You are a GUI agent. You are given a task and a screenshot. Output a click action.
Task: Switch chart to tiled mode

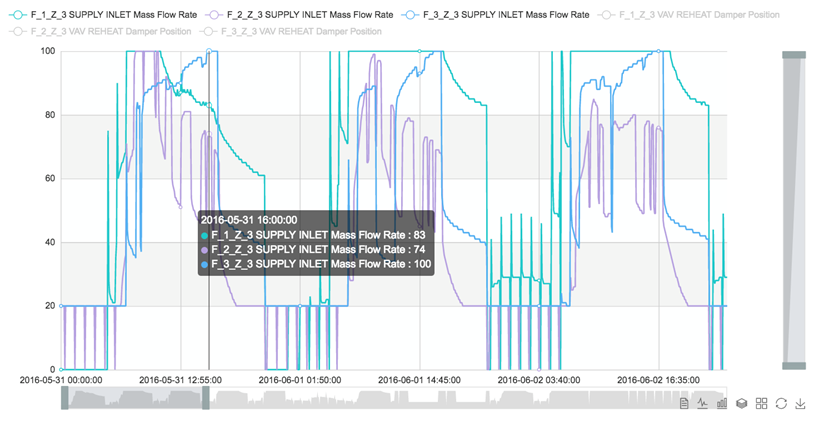tap(762, 403)
